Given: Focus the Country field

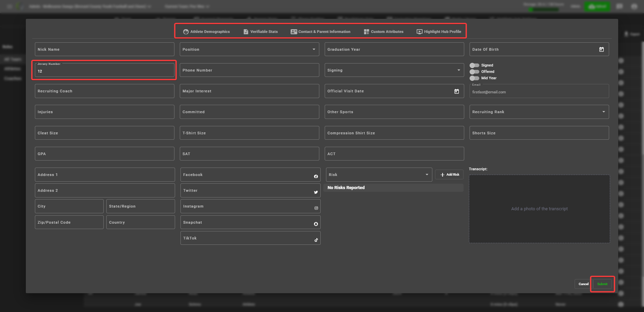Looking at the screenshot, I should click(x=141, y=222).
